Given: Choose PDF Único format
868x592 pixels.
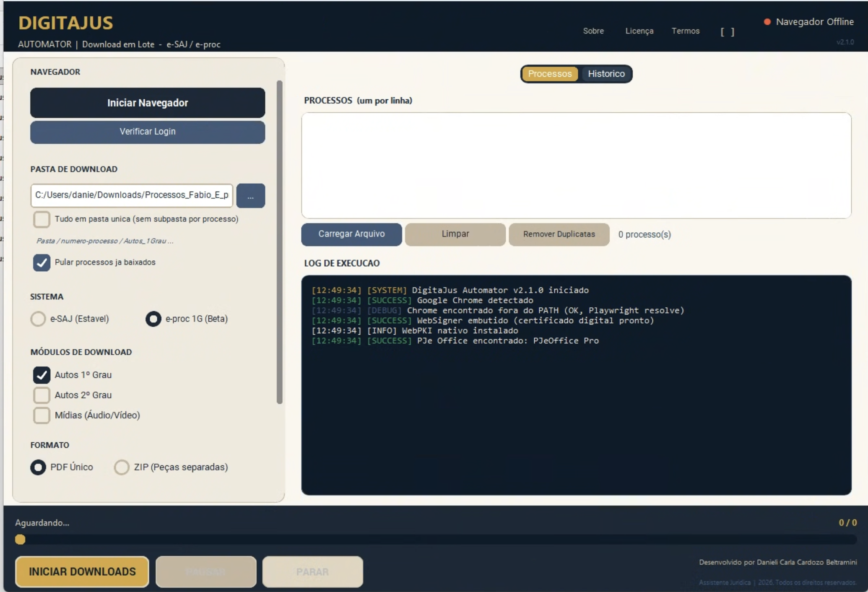Looking at the screenshot, I should click(x=38, y=467).
